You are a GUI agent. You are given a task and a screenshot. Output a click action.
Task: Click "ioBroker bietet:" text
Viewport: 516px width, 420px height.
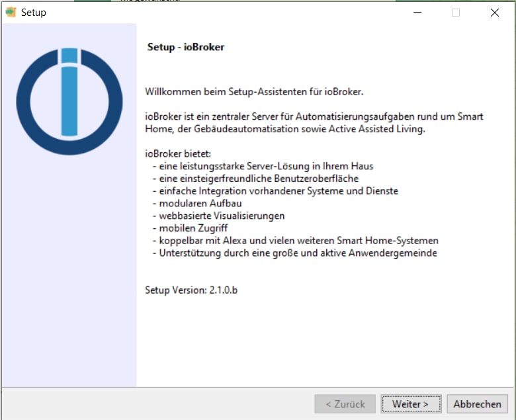point(178,153)
